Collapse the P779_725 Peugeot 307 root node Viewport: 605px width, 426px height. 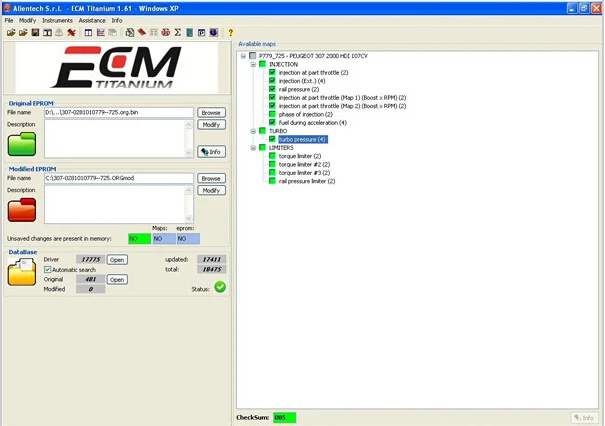[243, 56]
